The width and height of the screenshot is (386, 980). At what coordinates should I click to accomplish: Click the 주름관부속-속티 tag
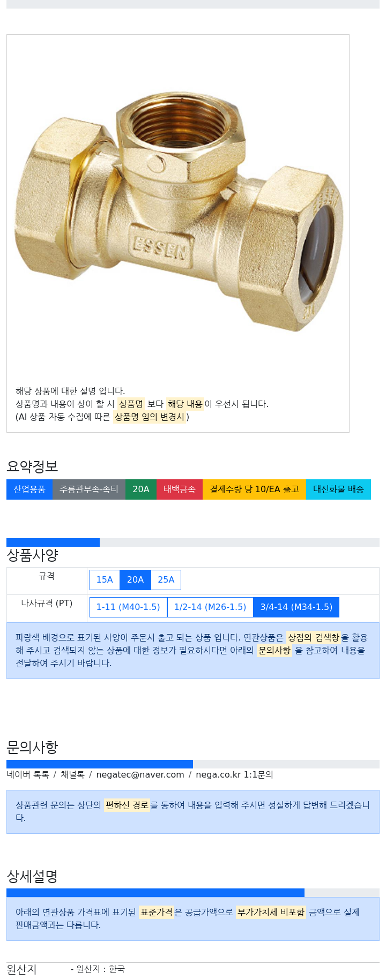89,489
